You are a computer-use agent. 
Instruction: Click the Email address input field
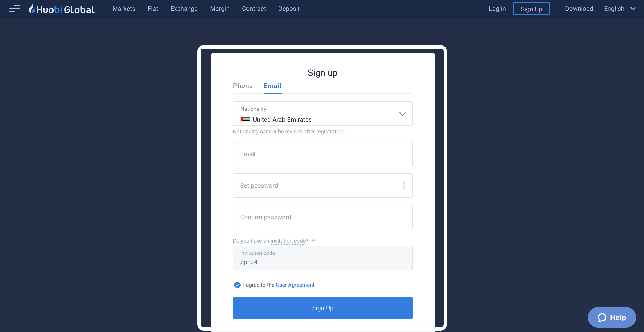click(x=323, y=154)
